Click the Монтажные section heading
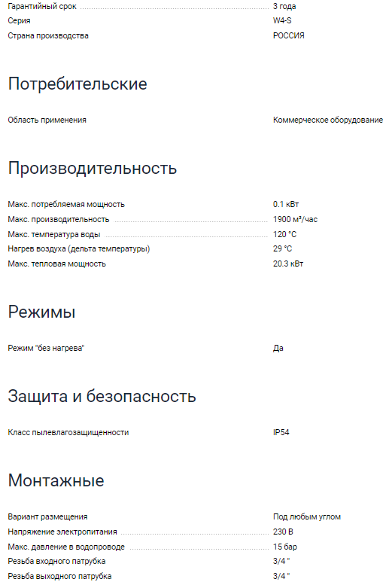The height and width of the screenshot is (588, 392). tap(56, 480)
